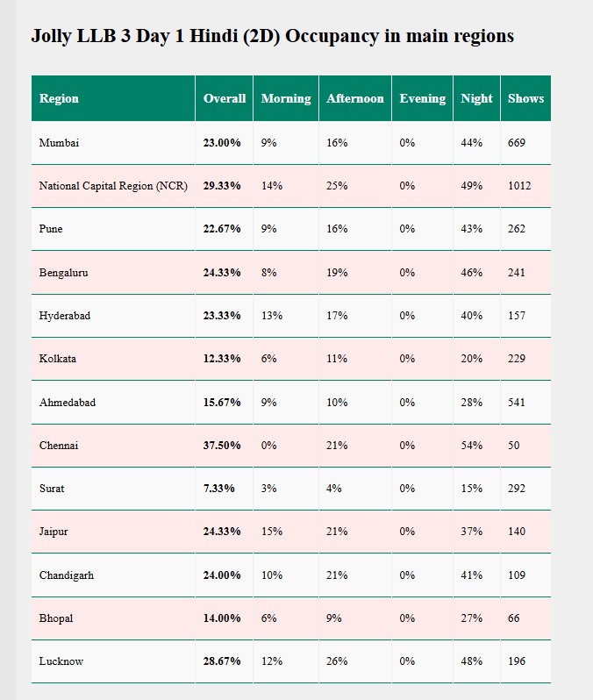Click the Bengaluru row name
This screenshot has height=700, width=593.
tap(63, 272)
